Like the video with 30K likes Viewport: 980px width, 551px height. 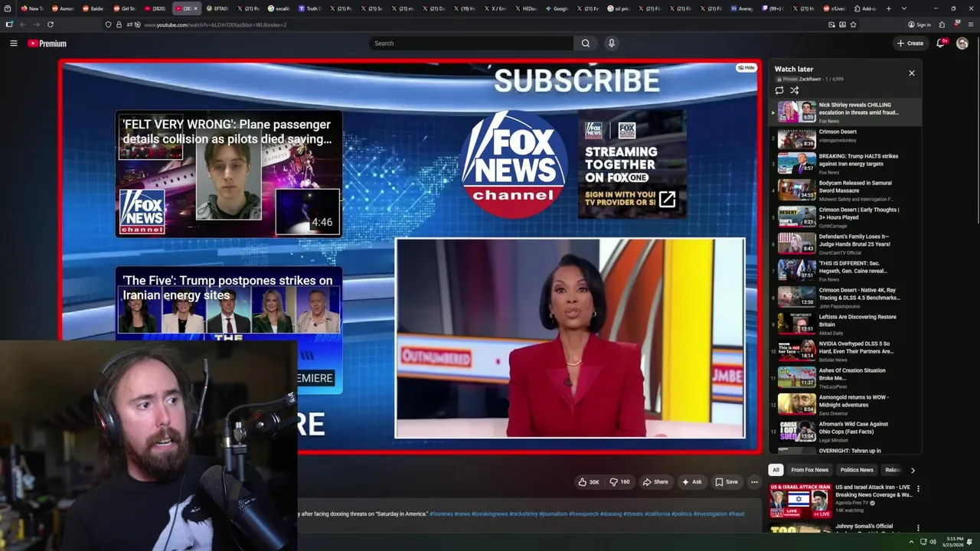point(589,482)
